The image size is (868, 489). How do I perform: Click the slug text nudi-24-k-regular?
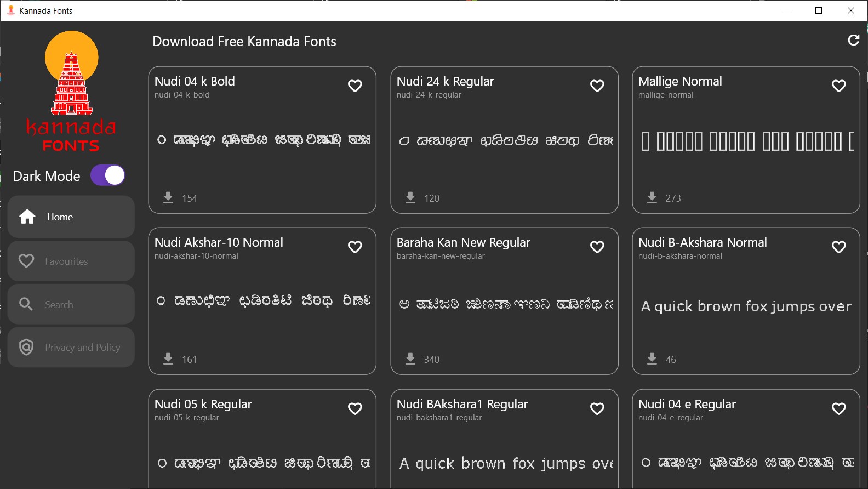tap(429, 95)
